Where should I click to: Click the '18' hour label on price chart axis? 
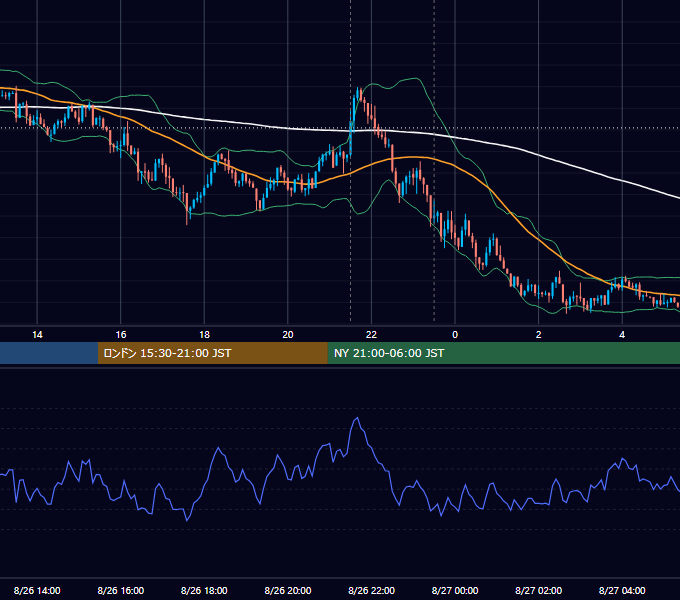204,335
